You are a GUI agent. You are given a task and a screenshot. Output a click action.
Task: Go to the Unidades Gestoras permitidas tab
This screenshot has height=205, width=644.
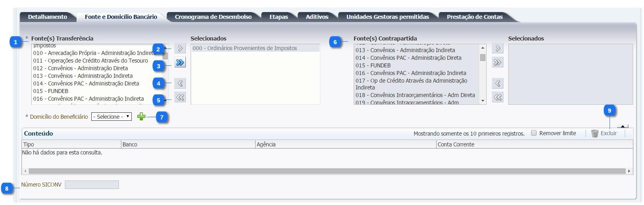point(387,17)
